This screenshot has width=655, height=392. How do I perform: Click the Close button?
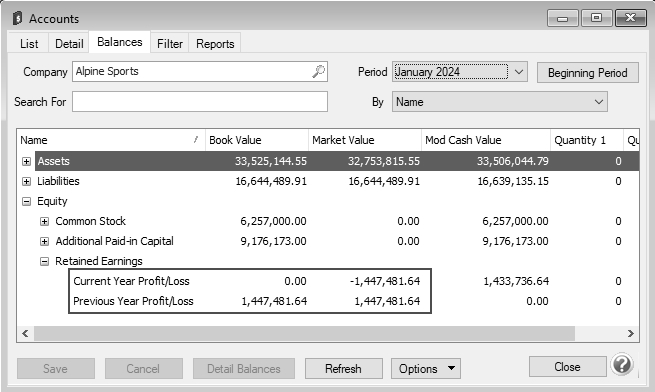point(567,367)
